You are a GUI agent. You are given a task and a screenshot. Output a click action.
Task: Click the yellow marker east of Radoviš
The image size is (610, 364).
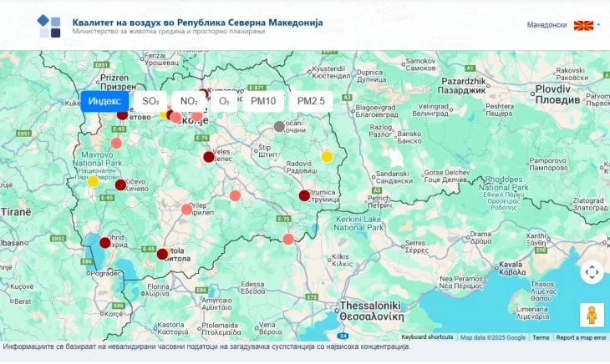pos(327,156)
